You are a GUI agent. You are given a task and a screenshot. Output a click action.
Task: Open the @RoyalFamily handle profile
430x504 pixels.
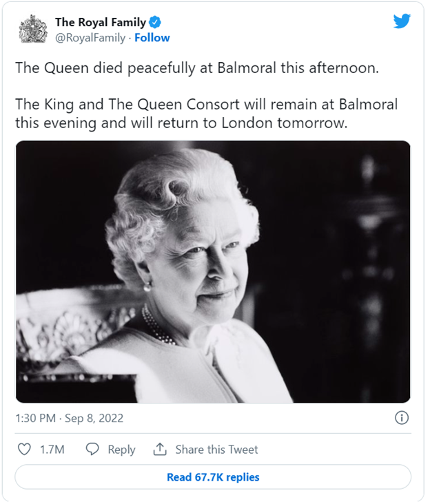90,38
